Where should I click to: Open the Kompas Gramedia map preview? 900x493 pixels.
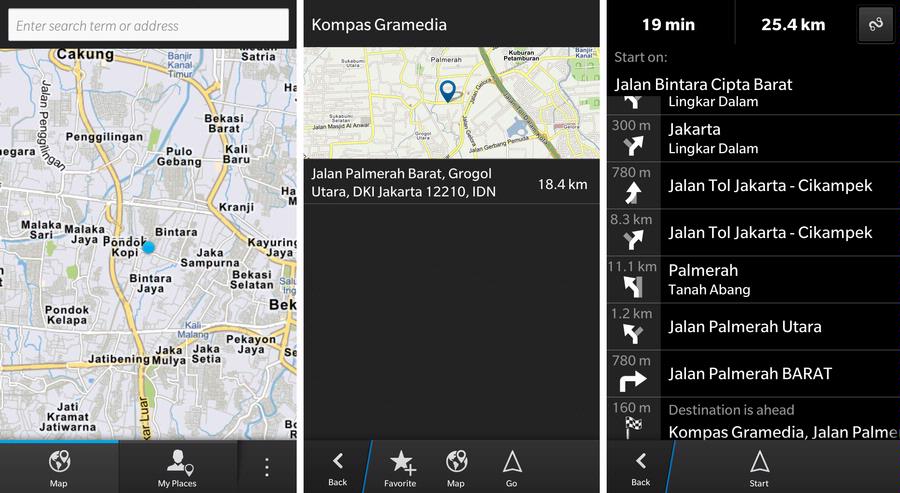tap(452, 103)
